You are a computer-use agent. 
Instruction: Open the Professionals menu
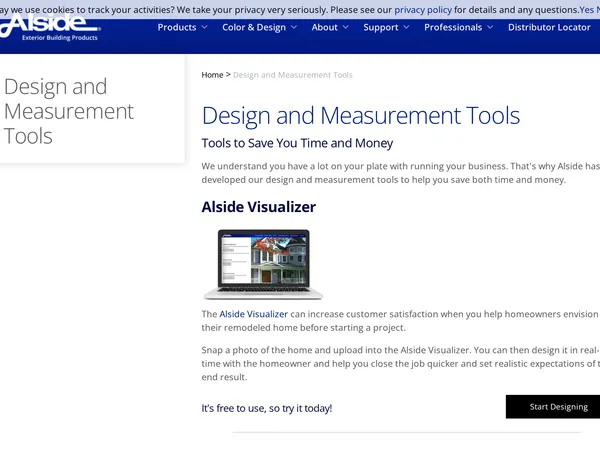[453, 28]
